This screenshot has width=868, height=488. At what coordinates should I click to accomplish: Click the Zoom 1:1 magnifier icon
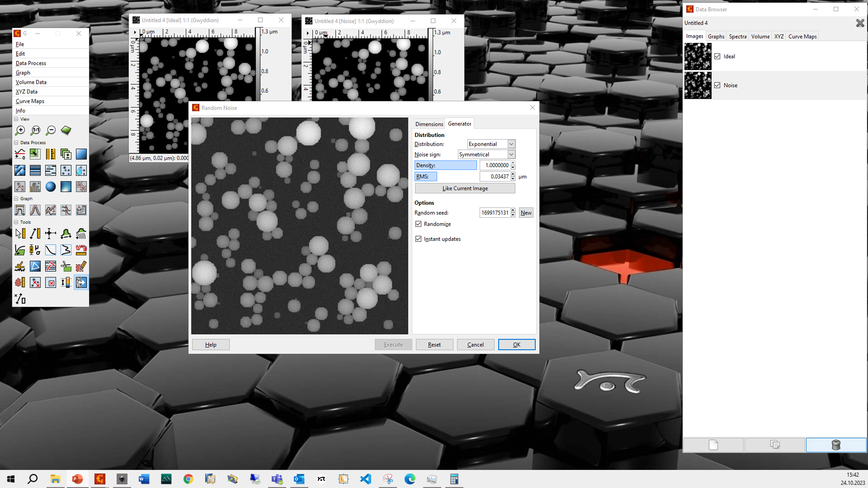pos(35,130)
